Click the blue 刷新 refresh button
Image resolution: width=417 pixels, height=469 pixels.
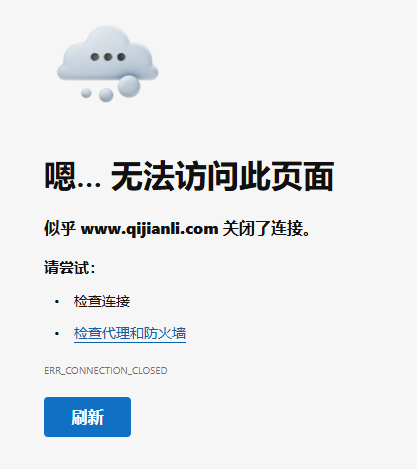click(87, 417)
